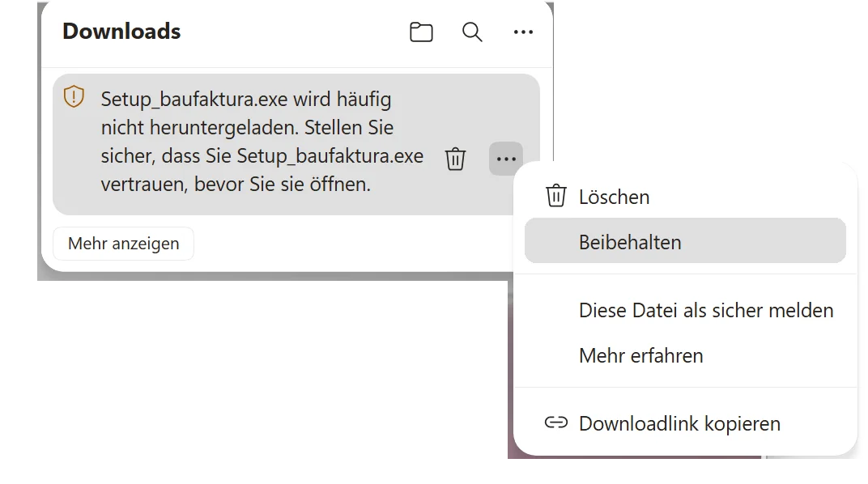Click 'sicher, dass Sie Setup_baufaktura.exe' text line
868x484 pixels.
(x=262, y=156)
